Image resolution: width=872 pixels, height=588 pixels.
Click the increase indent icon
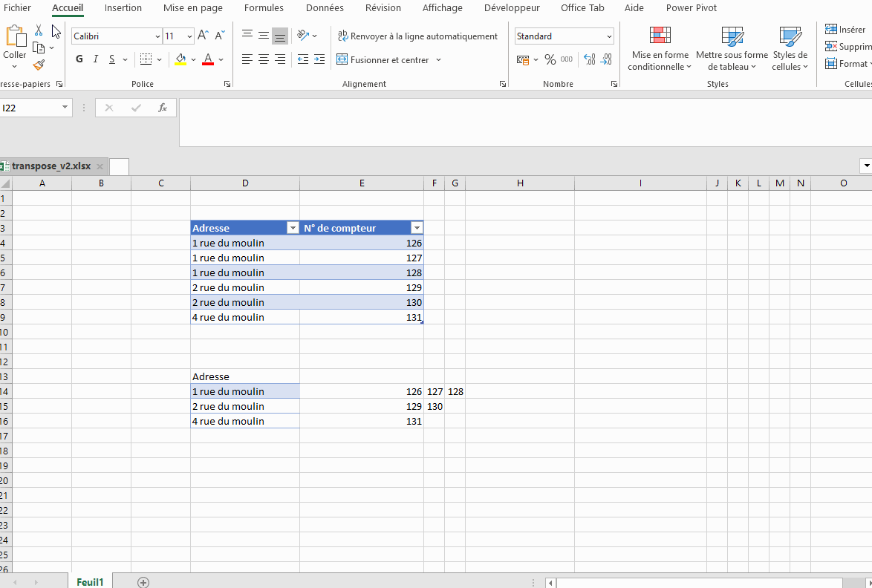pos(319,59)
